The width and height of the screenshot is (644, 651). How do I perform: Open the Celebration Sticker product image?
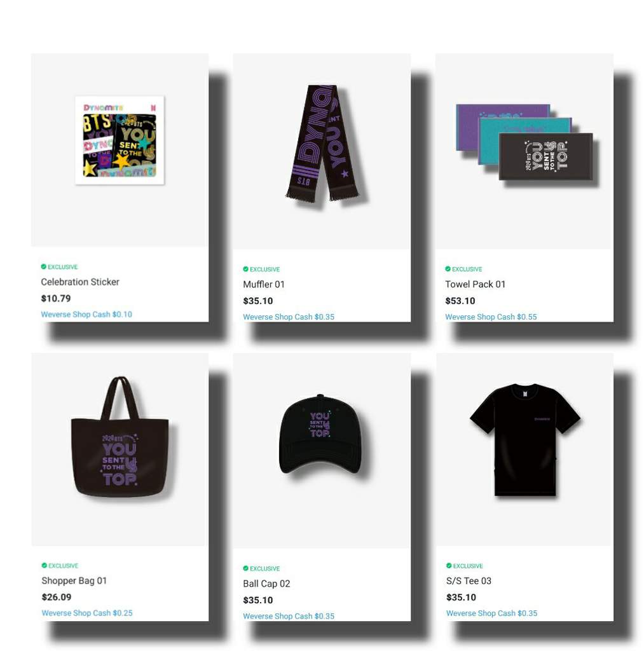(x=120, y=140)
